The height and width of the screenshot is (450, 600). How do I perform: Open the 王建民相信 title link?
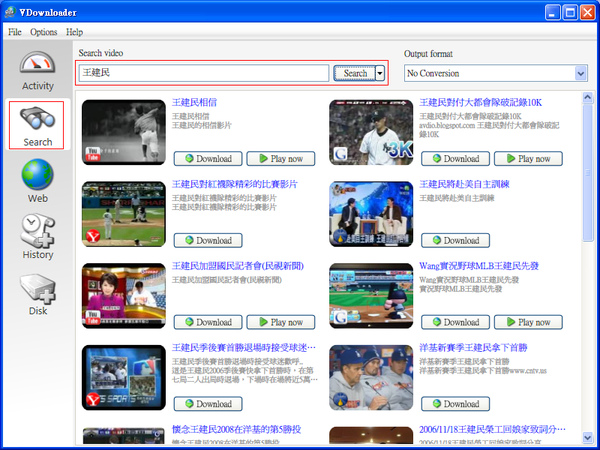(194, 103)
